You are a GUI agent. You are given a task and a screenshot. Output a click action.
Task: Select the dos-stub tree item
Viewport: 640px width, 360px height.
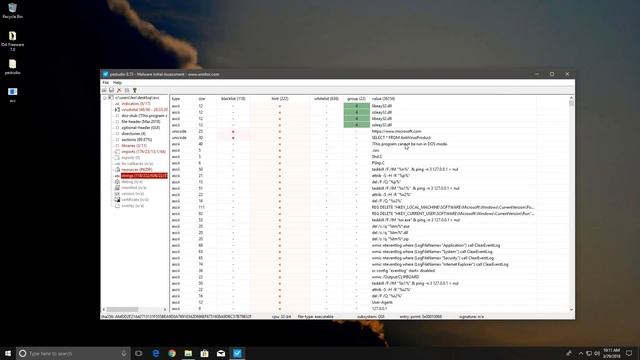[x=144, y=116]
